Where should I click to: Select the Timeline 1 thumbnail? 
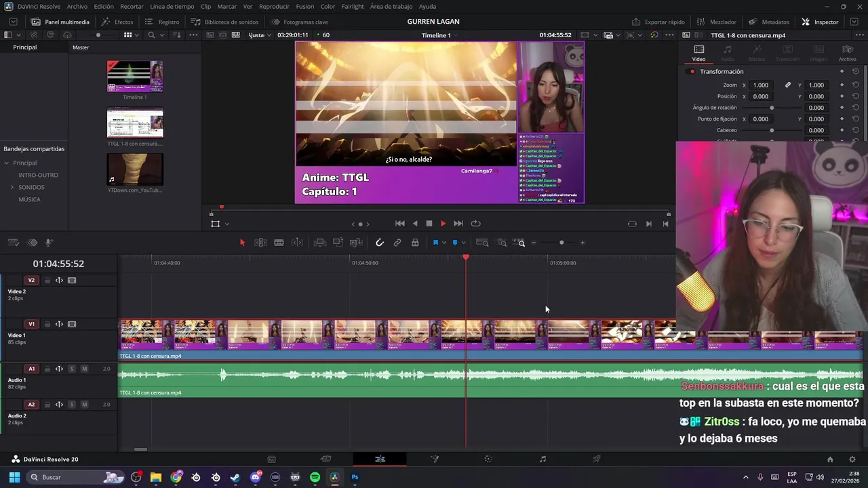135,76
